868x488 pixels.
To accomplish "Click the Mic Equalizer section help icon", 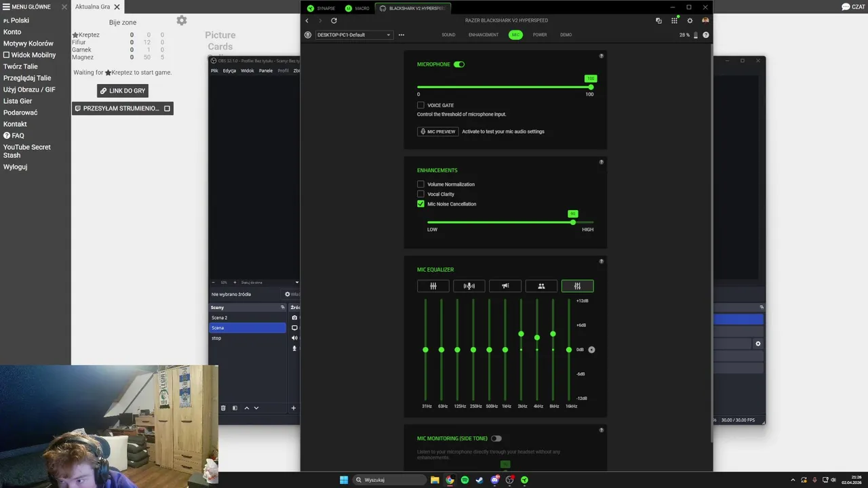I will click(x=601, y=262).
